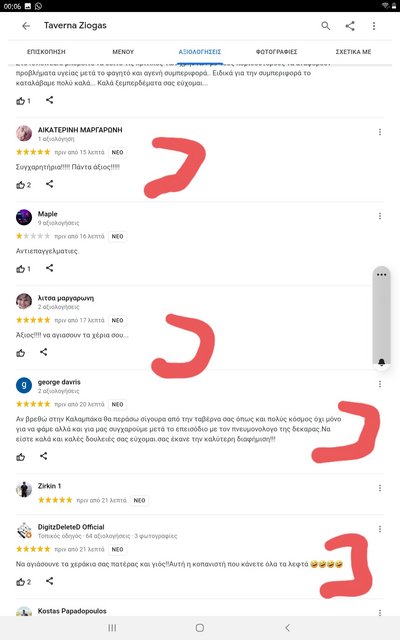
Task: Tap Maple's profile picture
Action: [x=24, y=217]
